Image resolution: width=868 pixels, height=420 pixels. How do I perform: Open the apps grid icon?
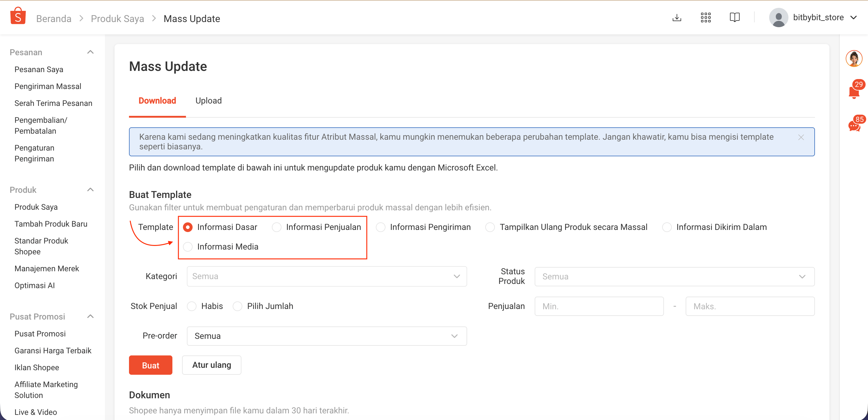[706, 17]
